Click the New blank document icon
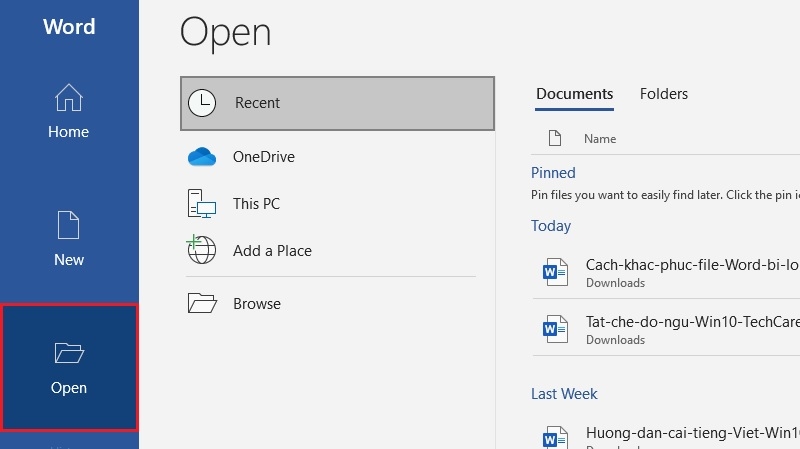The width and height of the screenshot is (800, 449). tap(68, 224)
